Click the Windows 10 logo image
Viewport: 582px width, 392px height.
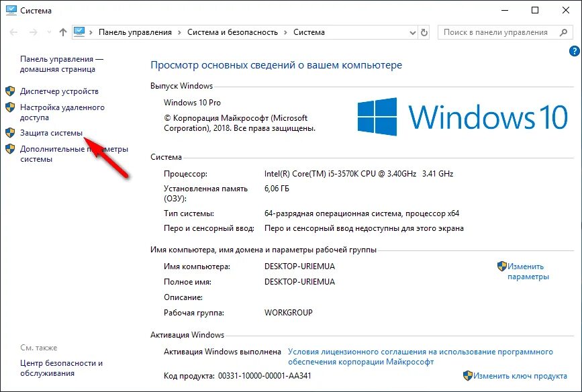coord(462,117)
